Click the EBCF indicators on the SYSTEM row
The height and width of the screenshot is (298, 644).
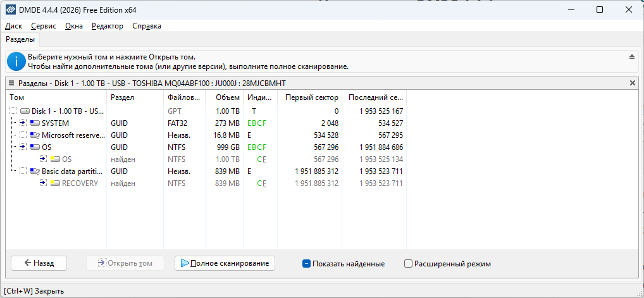click(257, 123)
